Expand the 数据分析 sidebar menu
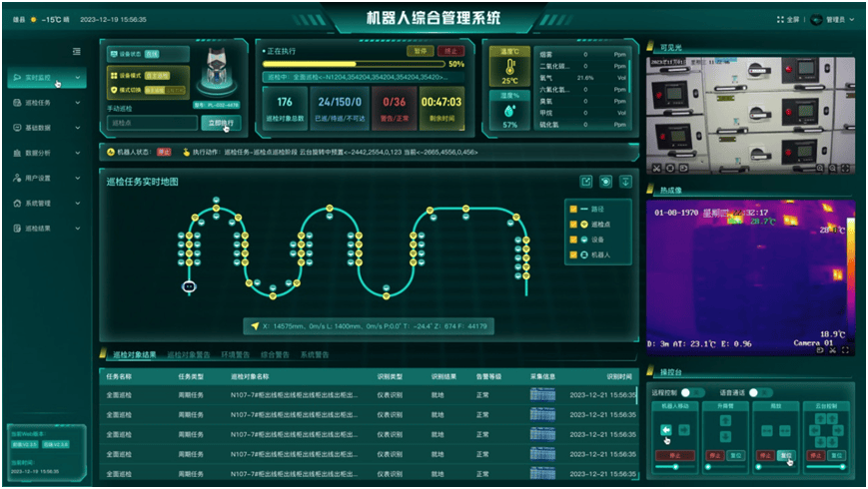The image size is (868, 489). [x=47, y=153]
